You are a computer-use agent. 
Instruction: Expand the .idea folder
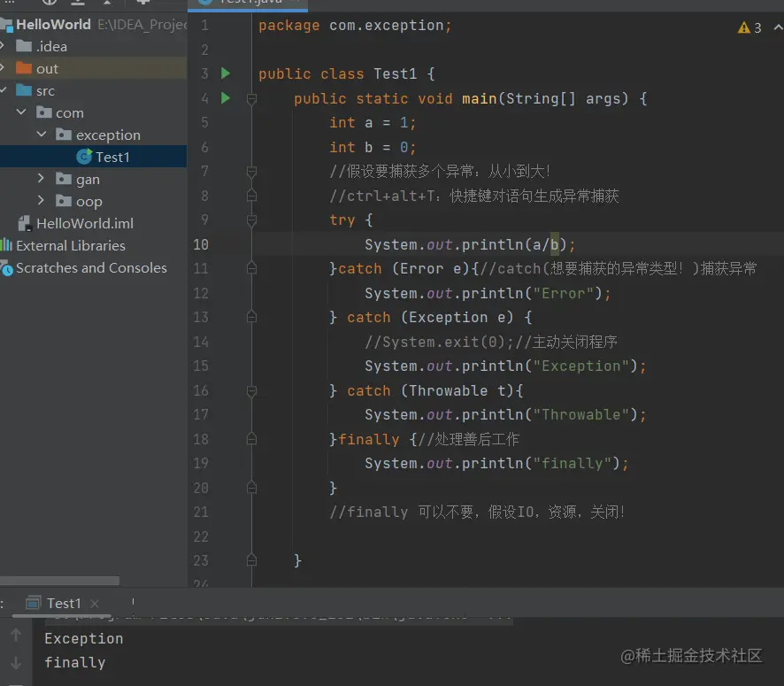pyautogui.click(x=3, y=45)
